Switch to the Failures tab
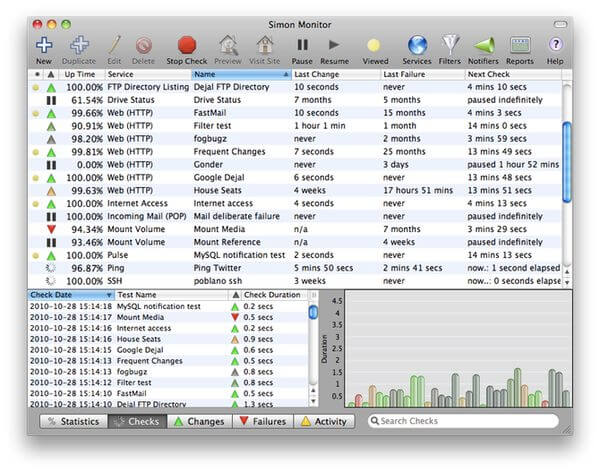Viewport: 600px width, 473px height. pos(263,421)
